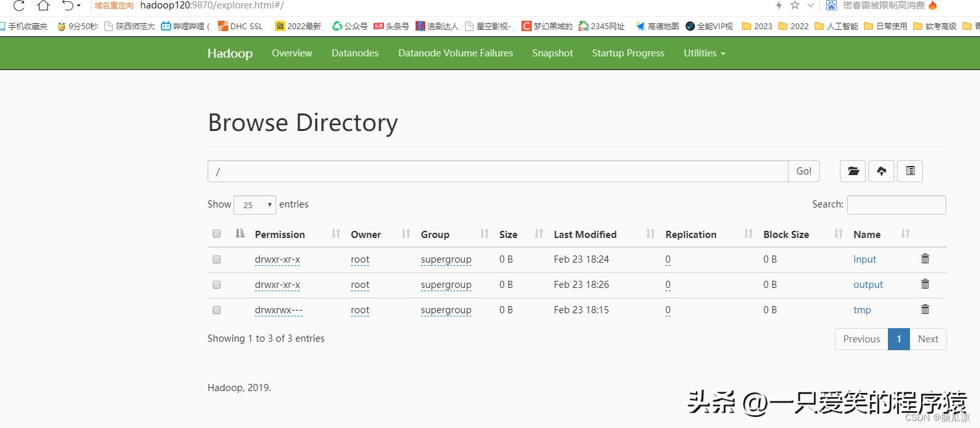Open the cut-and-paste clipboard tool
The width and height of the screenshot is (980, 428).
(909, 171)
